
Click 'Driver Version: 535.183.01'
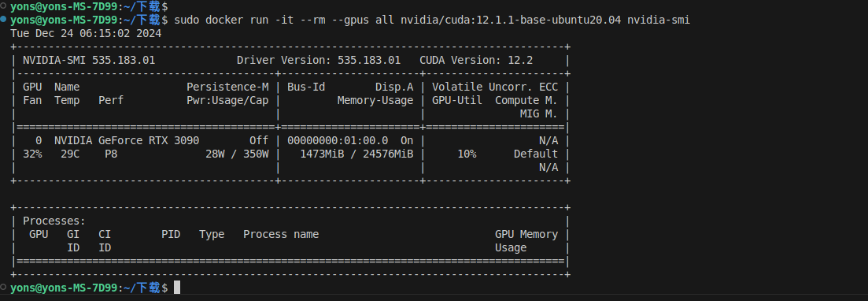pos(318,61)
